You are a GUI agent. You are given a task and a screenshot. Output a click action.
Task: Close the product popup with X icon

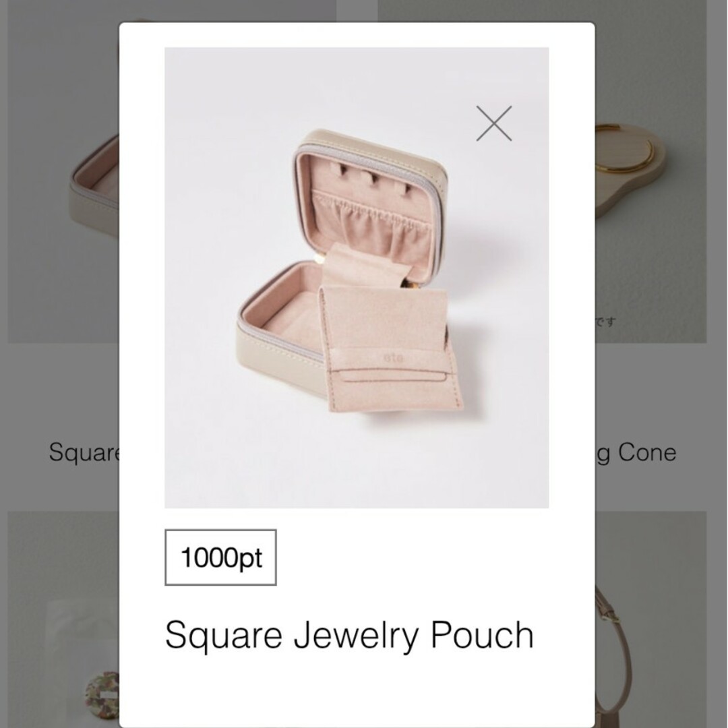[494, 123]
